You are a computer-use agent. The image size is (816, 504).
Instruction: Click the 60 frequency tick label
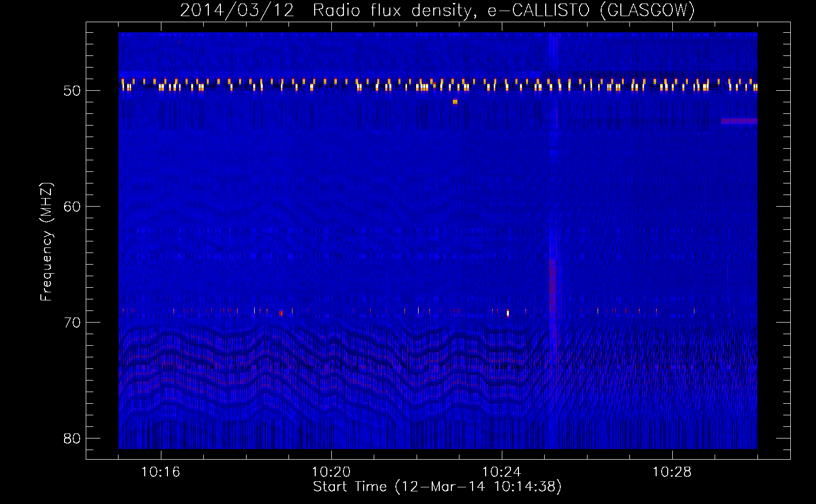pos(72,207)
